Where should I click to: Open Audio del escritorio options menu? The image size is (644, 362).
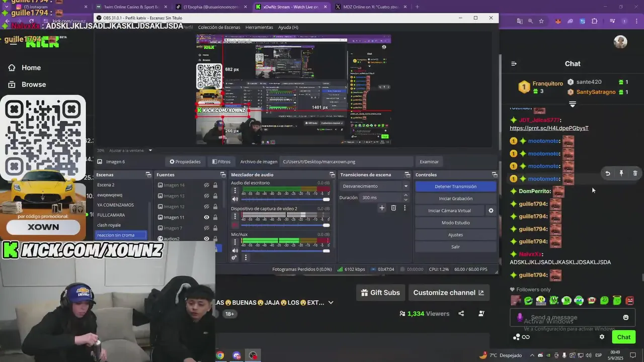tap(234, 191)
